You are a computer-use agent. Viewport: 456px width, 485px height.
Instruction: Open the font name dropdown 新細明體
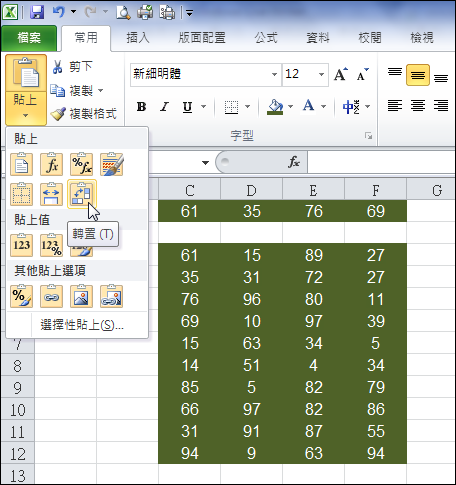tap(274, 74)
